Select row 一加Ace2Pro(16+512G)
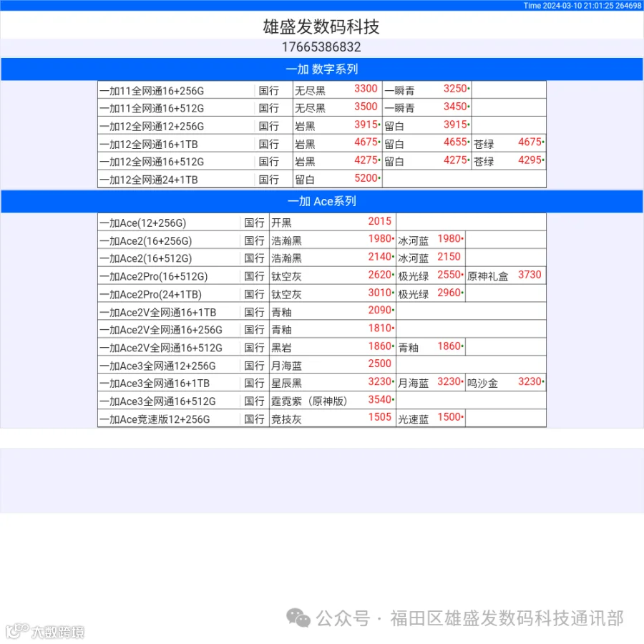This screenshot has width=644, height=644. point(322,275)
